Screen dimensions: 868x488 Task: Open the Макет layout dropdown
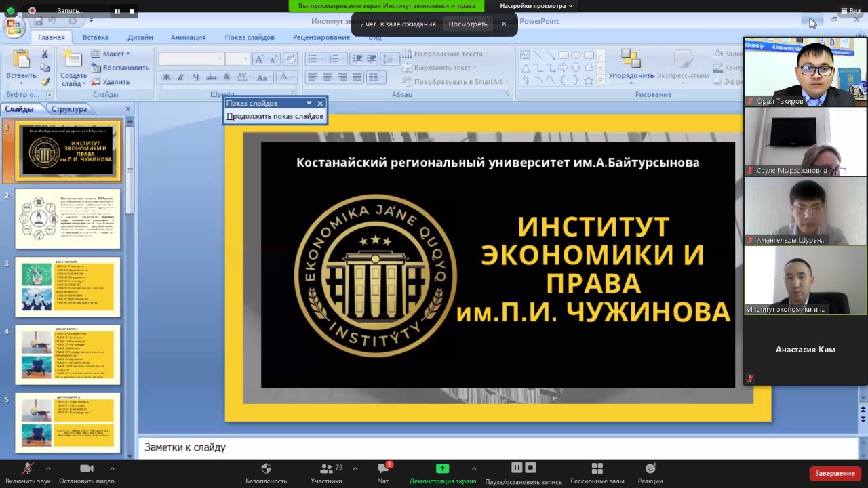point(111,54)
